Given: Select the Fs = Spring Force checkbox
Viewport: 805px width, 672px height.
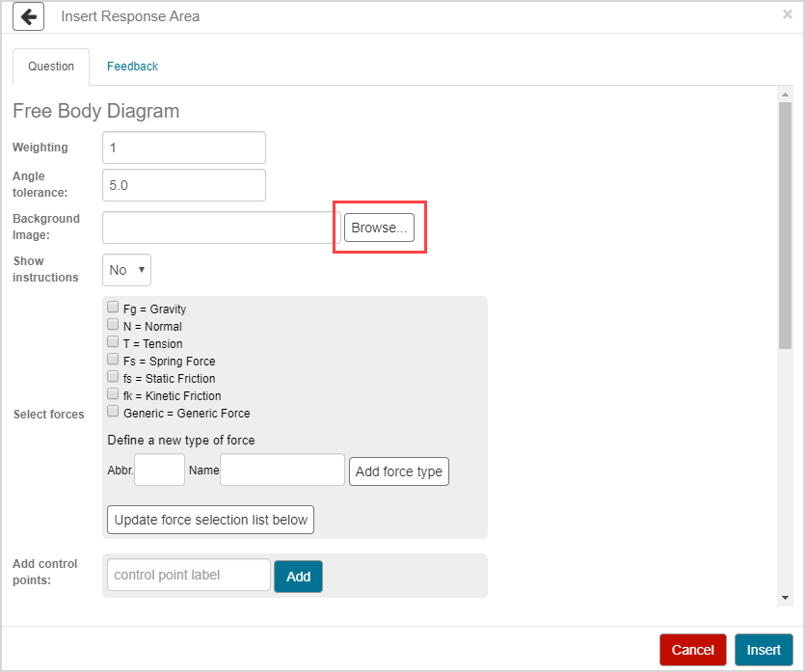Looking at the screenshot, I should coord(113,360).
